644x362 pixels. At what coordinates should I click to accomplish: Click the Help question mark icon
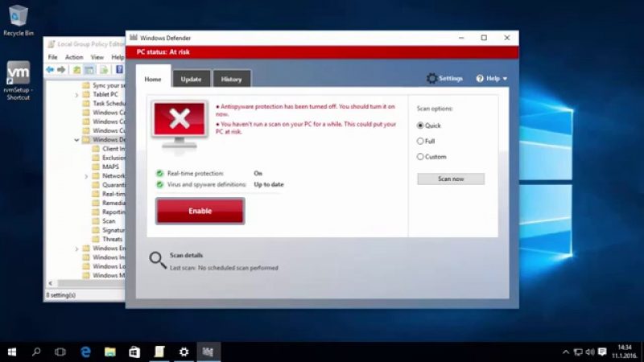pyautogui.click(x=480, y=78)
